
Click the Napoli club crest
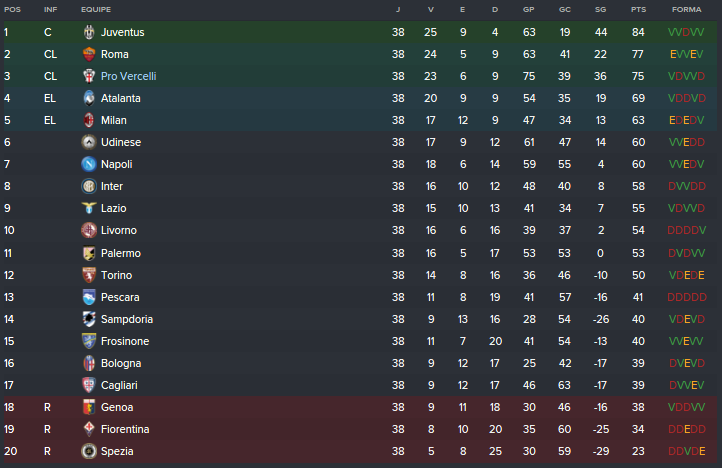pyautogui.click(x=89, y=164)
